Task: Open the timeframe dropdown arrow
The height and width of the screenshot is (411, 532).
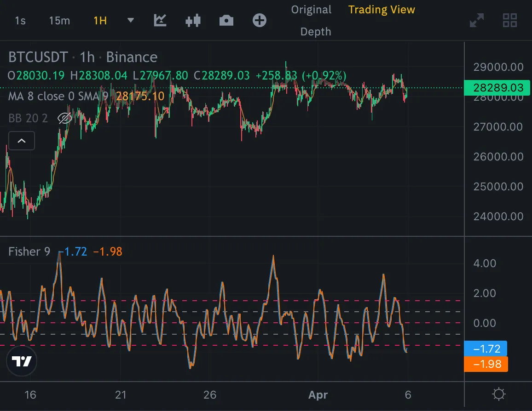Action: [131, 20]
